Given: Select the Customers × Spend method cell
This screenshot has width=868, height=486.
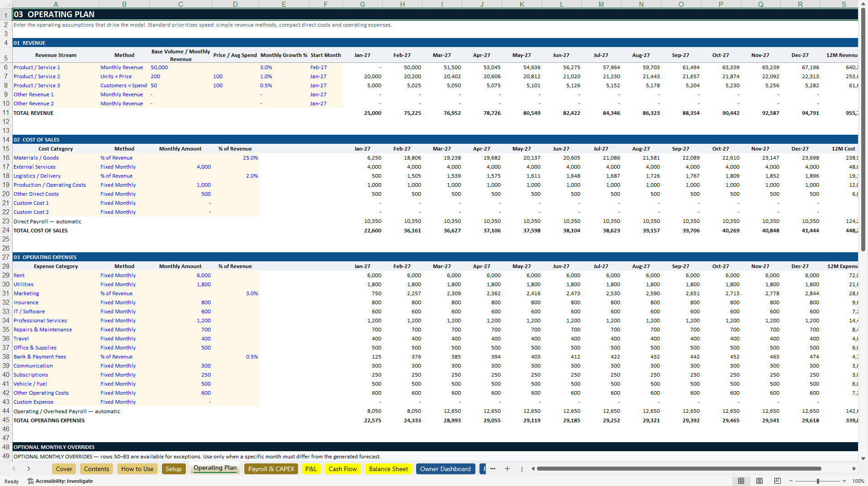Looking at the screenshot, I should click(124, 85).
